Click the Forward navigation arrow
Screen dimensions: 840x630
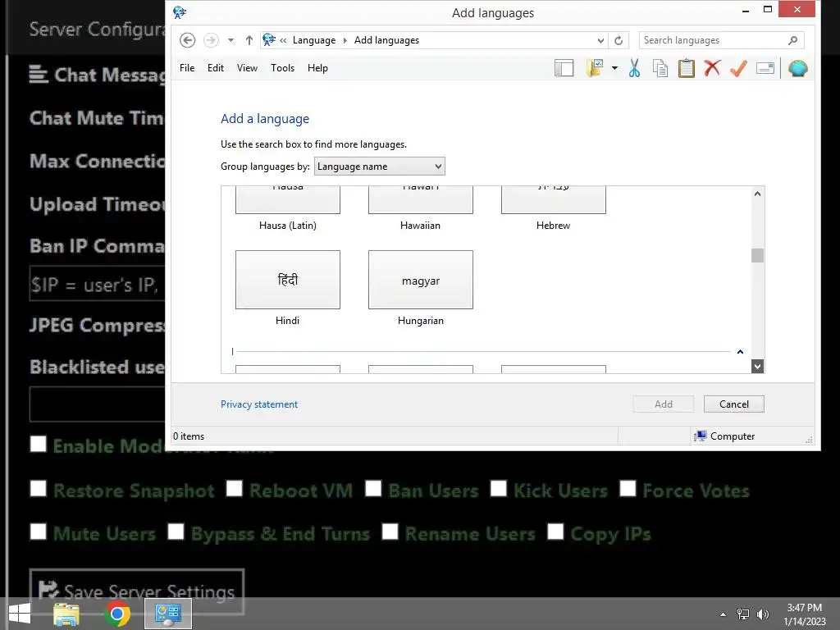(x=211, y=40)
